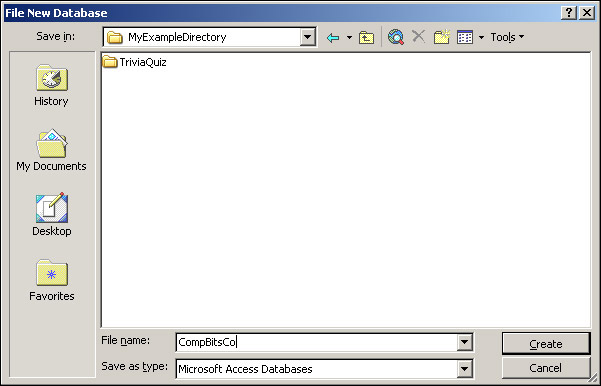Expand the Save in location dropdown

tap(307, 37)
